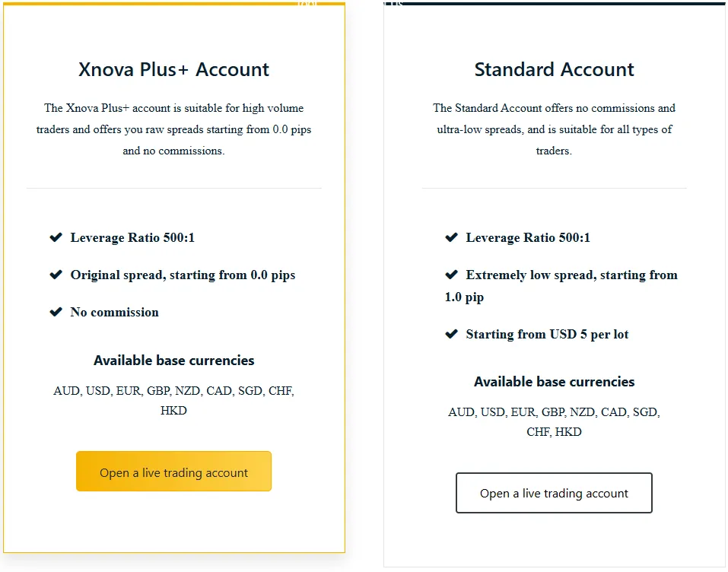Click checkmark beside Starting from USD 5 per lot
Screen dimensions: 728x572
451,334
